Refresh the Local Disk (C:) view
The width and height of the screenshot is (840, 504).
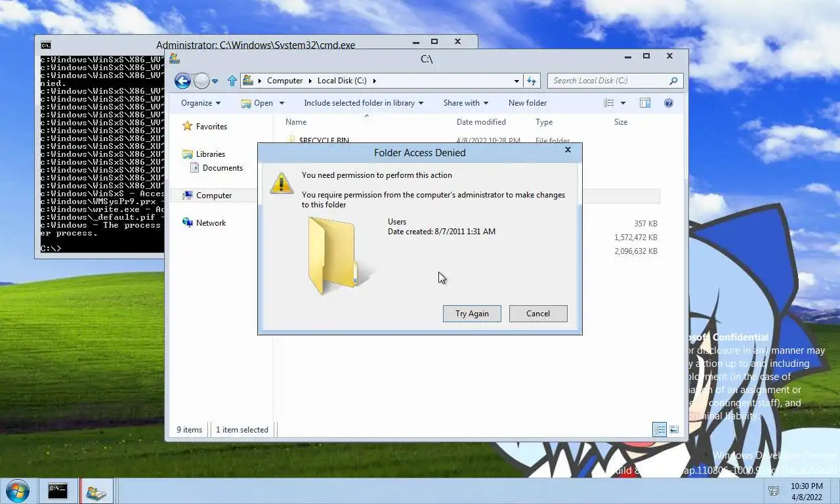(x=532, y=81)
